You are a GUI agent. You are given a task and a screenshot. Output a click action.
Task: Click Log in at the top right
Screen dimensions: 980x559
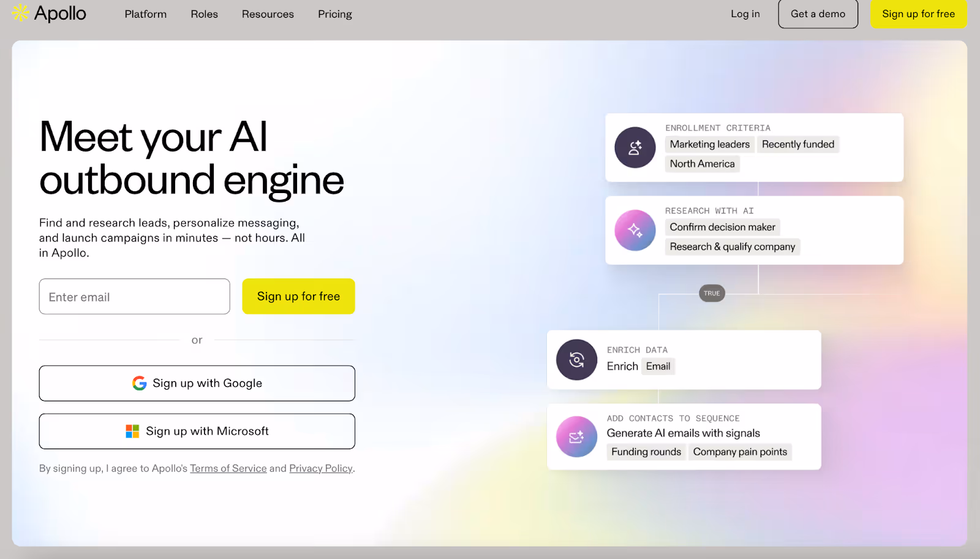744,13
